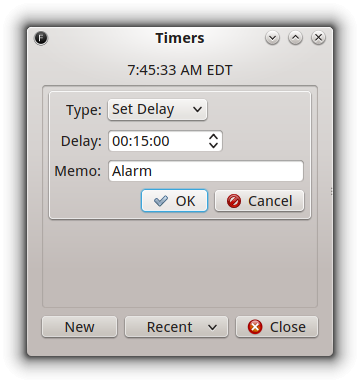Click the chevron arrow of the Type combo box
The width and height of the screenshot is (360, 383).
click(197, 109)
